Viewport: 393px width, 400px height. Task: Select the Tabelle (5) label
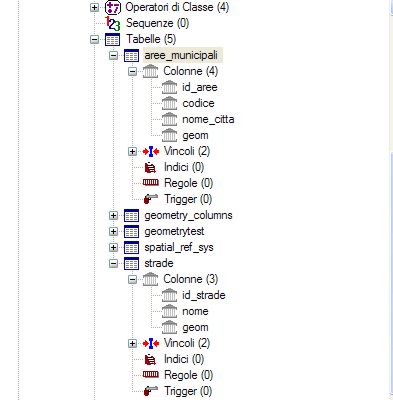(151, 39)
